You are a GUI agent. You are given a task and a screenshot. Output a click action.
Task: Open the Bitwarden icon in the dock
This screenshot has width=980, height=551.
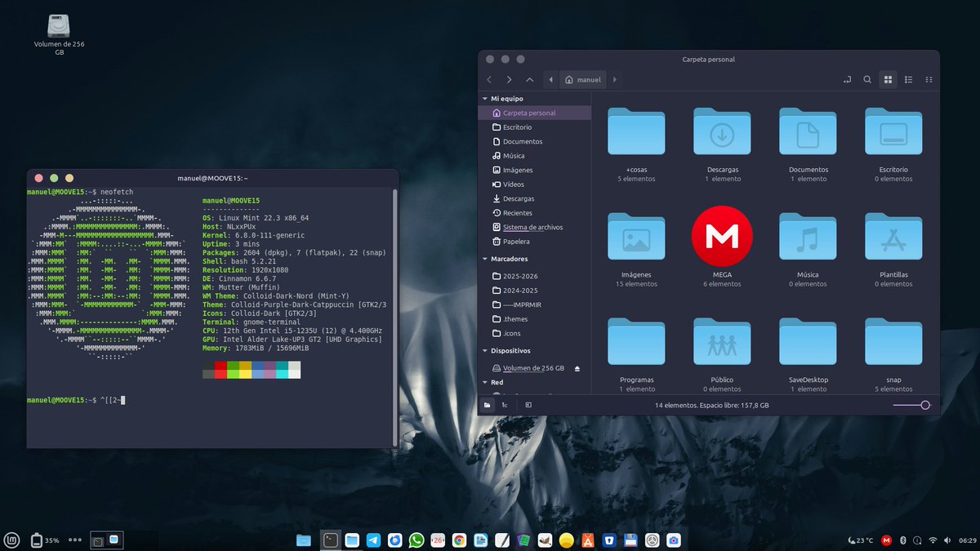point(608,540)
